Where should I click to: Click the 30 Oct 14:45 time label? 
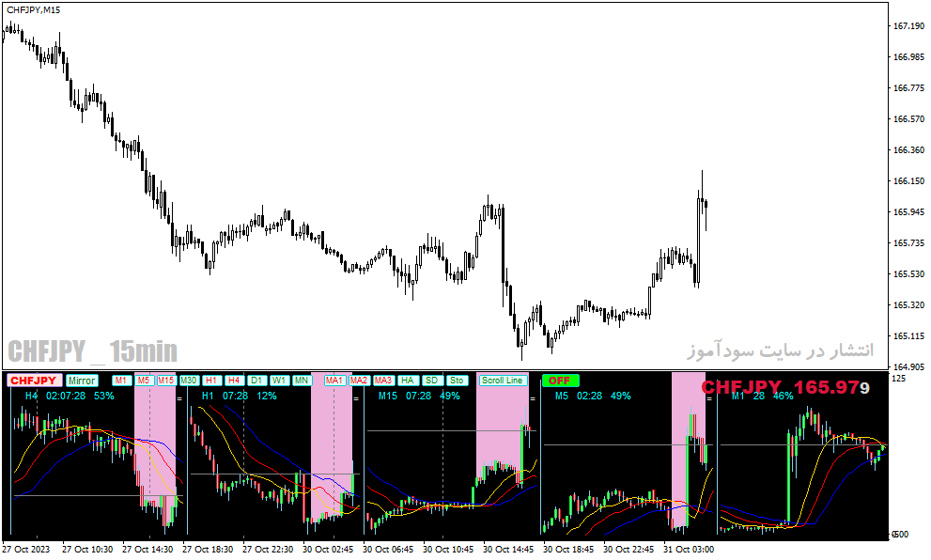click(508, 550)
